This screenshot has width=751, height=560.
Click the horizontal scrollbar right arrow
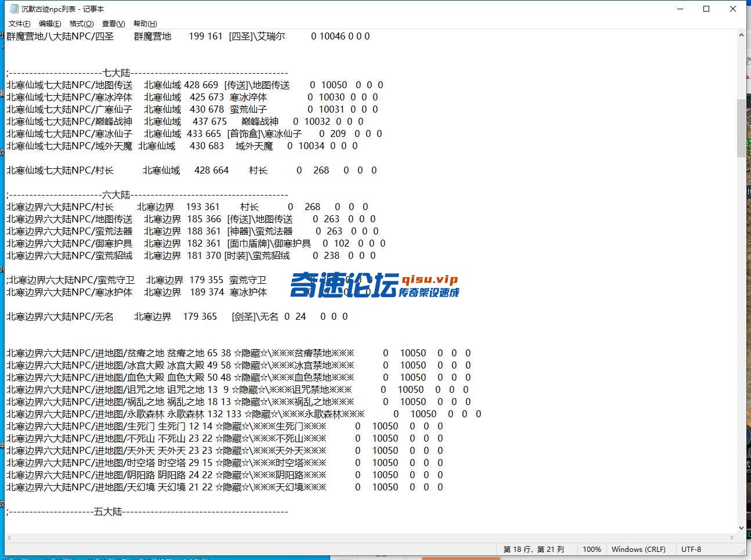[731, 538]
